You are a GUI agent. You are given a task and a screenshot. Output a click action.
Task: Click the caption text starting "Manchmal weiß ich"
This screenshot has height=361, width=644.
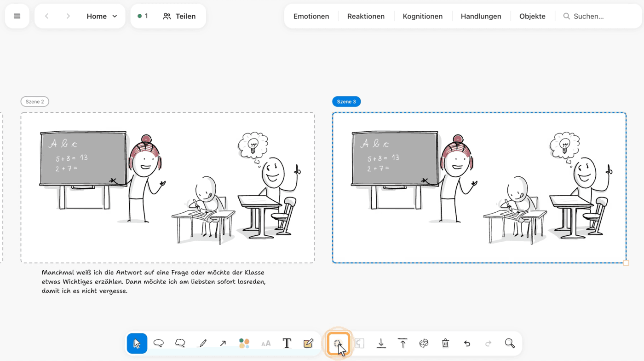tap(154, 282)
